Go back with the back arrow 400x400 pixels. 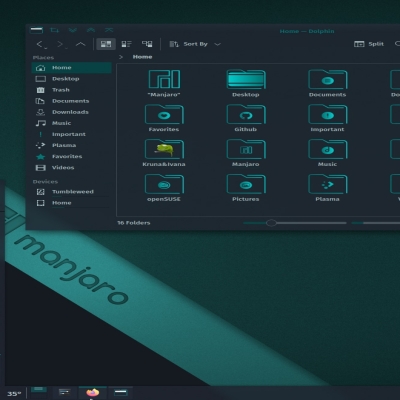pos(40,44)
